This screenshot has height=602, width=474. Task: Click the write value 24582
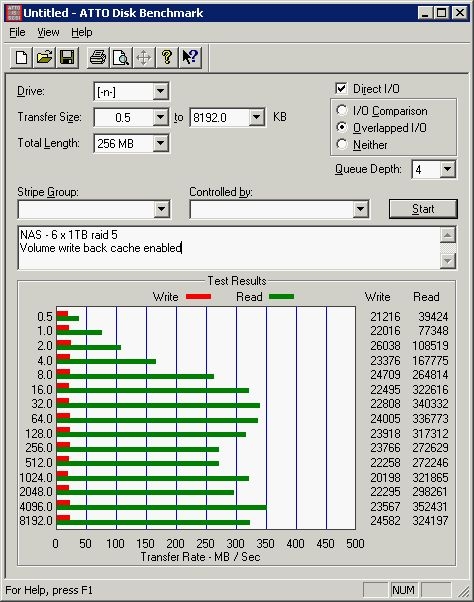(x=385, y=521)
